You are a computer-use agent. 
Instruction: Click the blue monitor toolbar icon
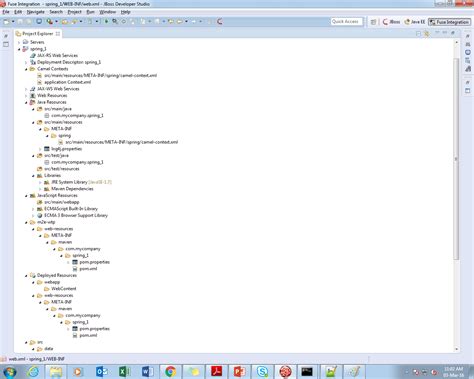coord(39,22)
